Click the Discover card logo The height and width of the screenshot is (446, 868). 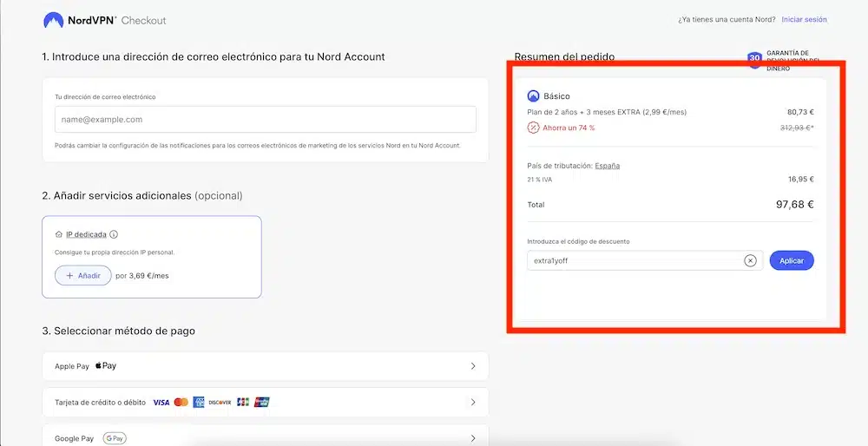[220, 403]
